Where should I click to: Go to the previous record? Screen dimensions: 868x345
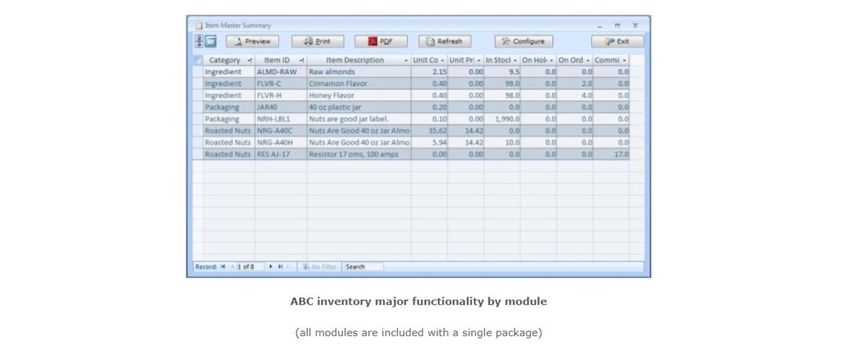coord(232,267)
